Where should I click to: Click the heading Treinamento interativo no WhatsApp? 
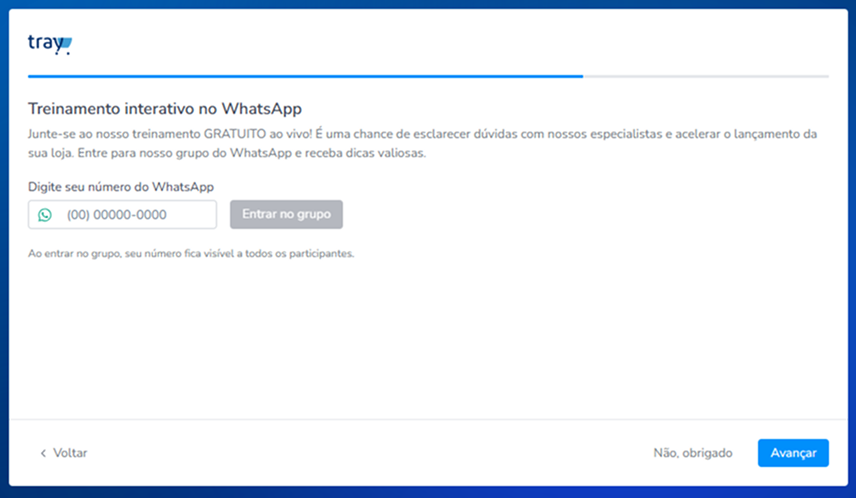tap(165, 109)
